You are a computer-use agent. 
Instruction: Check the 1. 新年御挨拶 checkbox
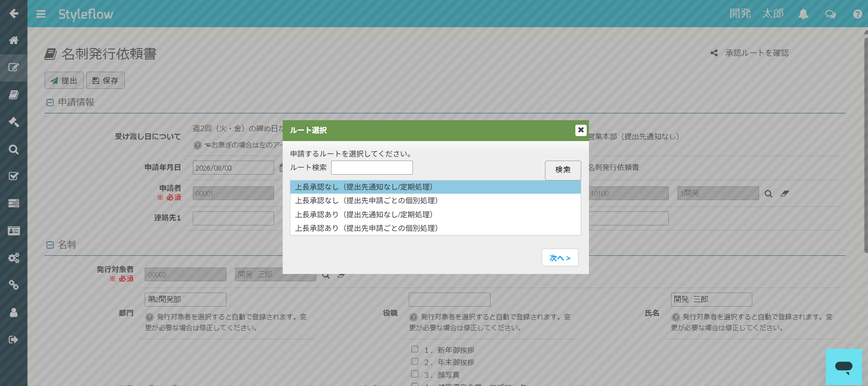tap(415, 349)
